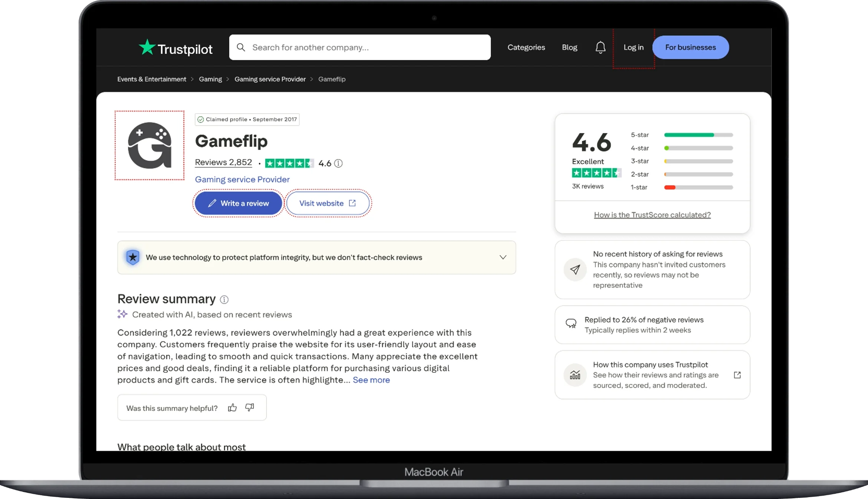
Task: Click the Claimed profile September 2017 badge
Action: (x=247, y=120)
